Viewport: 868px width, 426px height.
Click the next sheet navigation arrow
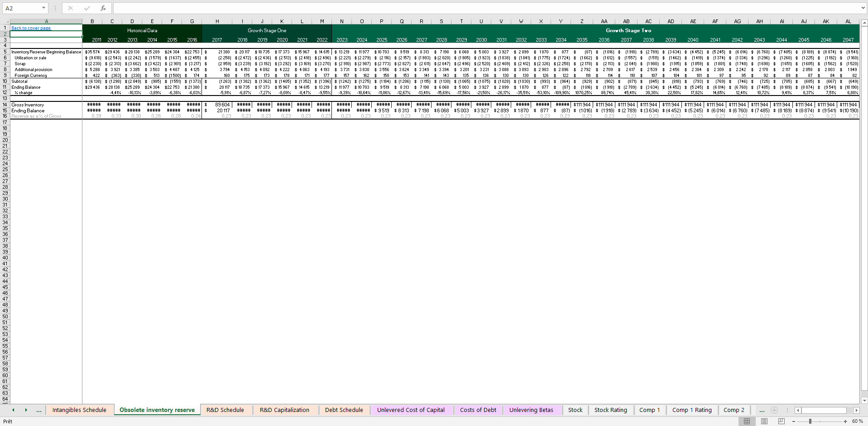pos(26,410)
